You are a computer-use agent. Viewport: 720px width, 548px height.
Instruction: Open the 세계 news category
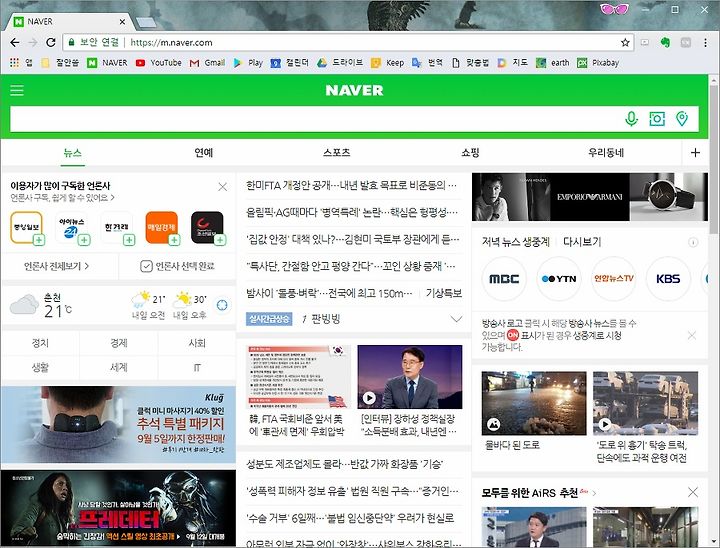pos(118,367)
